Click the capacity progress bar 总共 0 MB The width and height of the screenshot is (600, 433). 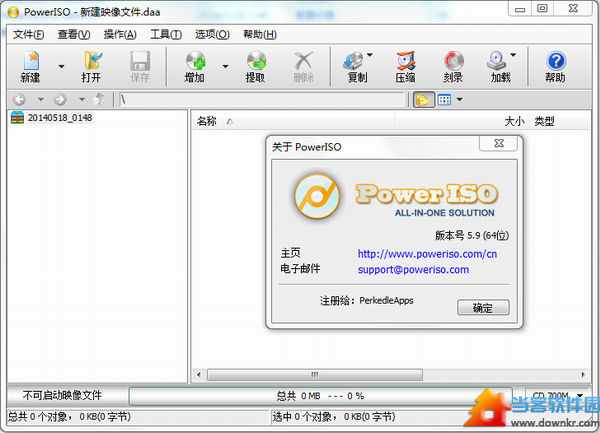[x=320, y=396]
